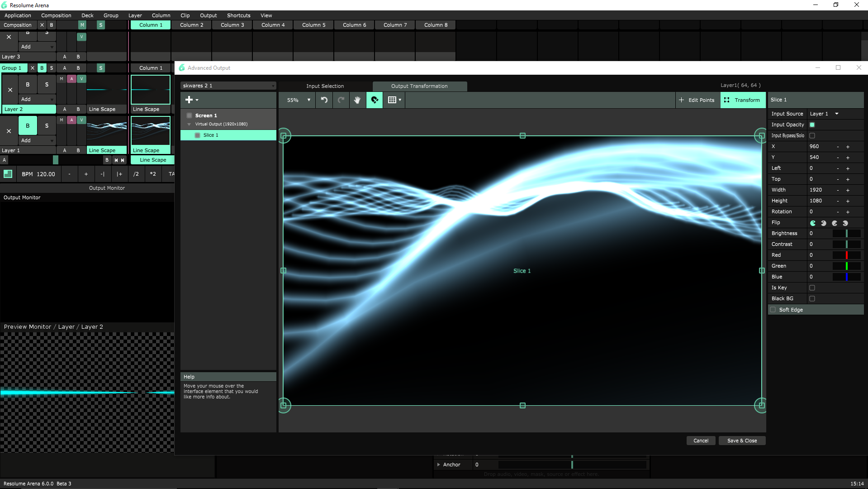Switch to the Input Selection tab
868x489 pixels.
(x=325, y=86)
